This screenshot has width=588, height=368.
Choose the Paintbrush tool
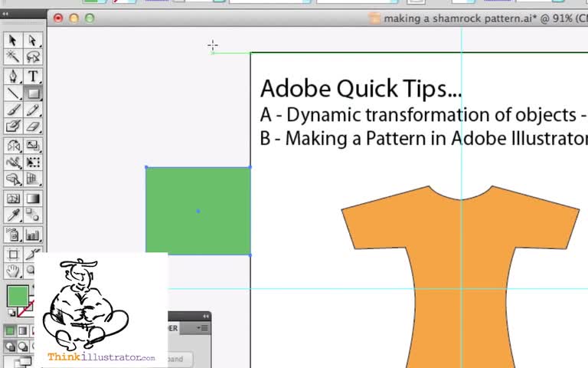pyautogui.click(x=13, y=110)
